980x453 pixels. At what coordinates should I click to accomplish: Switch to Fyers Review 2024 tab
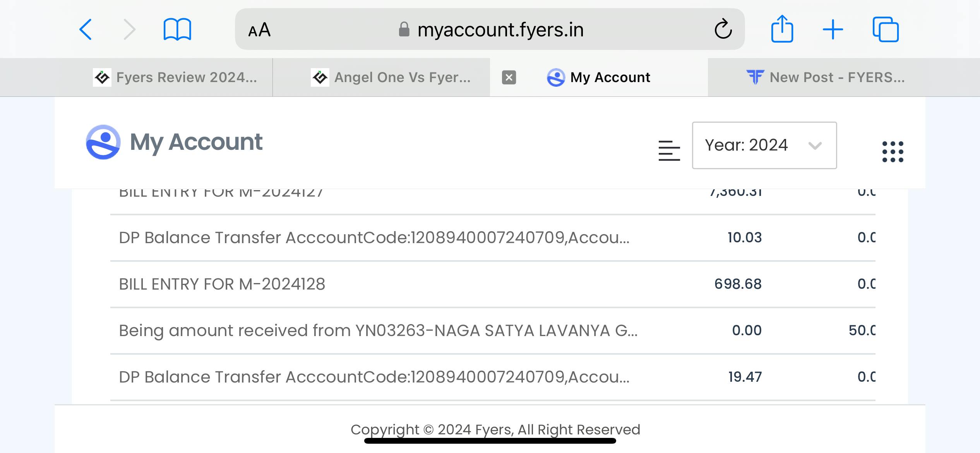(x=175, y=77)
